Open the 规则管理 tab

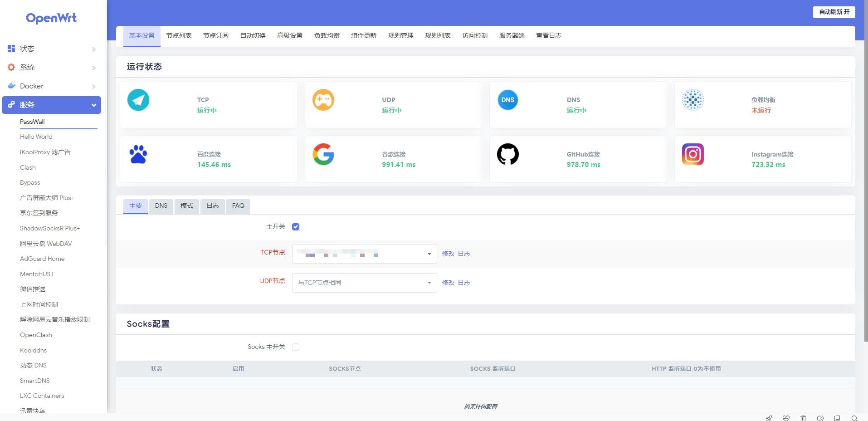pyautogui.click(x=400, y=35)
